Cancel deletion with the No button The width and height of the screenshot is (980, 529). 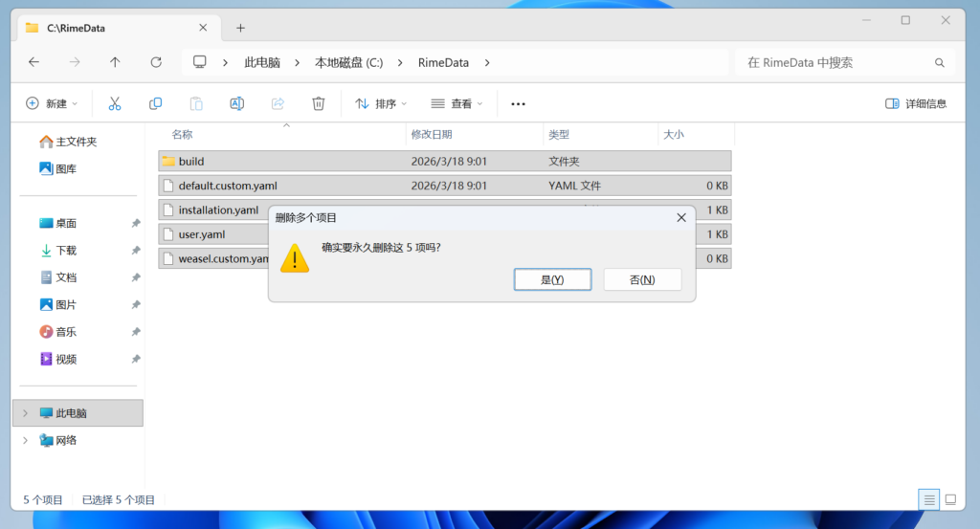[642, 279]
